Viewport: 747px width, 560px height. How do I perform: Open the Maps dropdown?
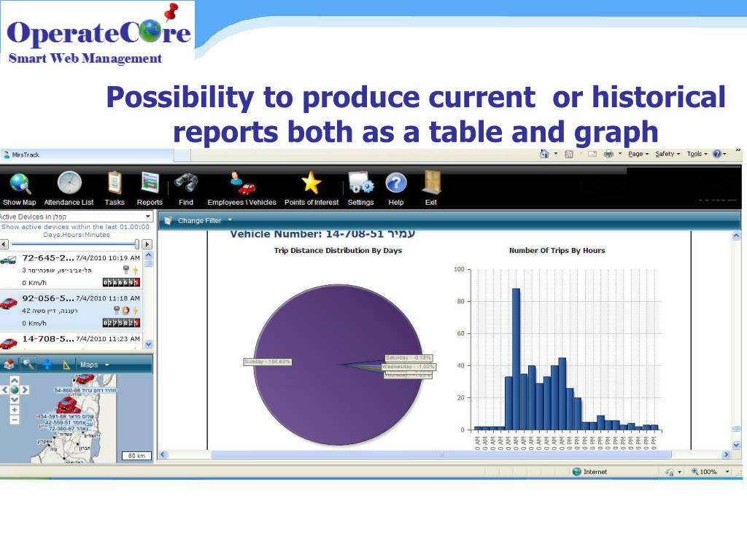click(94, 365)
